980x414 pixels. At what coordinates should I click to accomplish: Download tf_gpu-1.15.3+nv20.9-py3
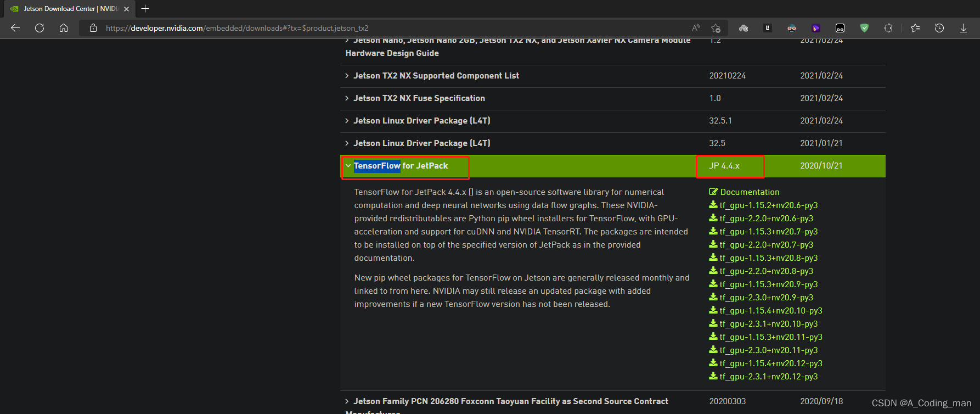click(x=763, y=284)
